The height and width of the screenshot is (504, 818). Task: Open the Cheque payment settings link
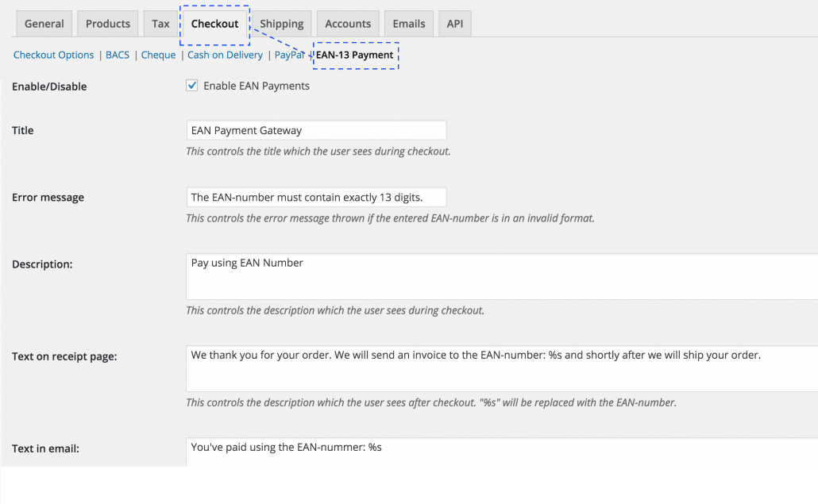coord(158,55)
